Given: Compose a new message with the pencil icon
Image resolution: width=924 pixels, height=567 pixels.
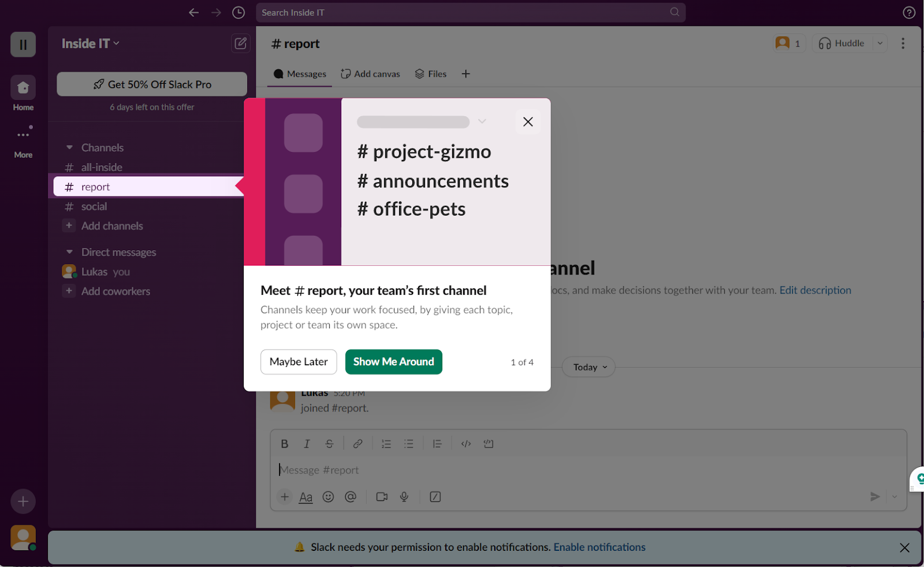Looking at the screenshot, I should coord(240,43).
